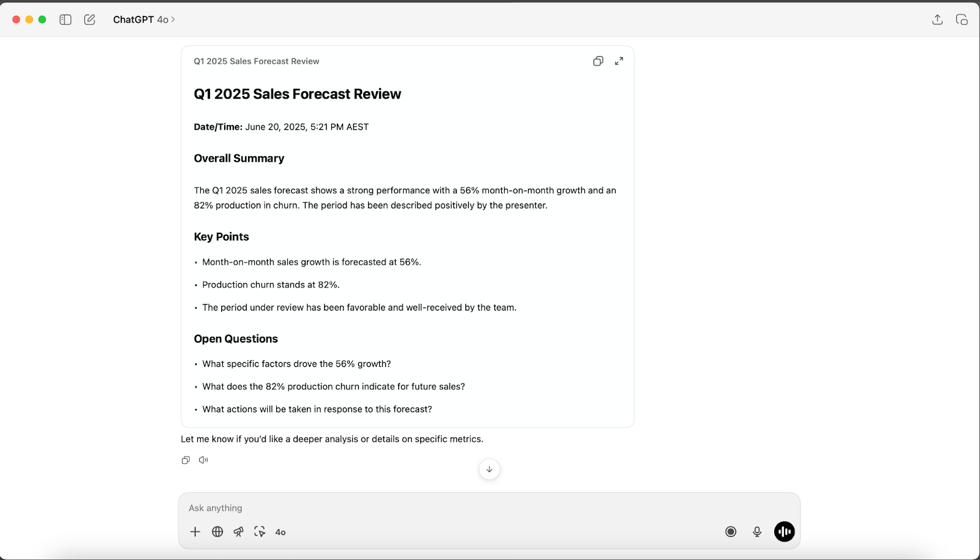Click the share icon in the titlebar
This screenshot has width=980, height=560.
[x=937, y=19]
